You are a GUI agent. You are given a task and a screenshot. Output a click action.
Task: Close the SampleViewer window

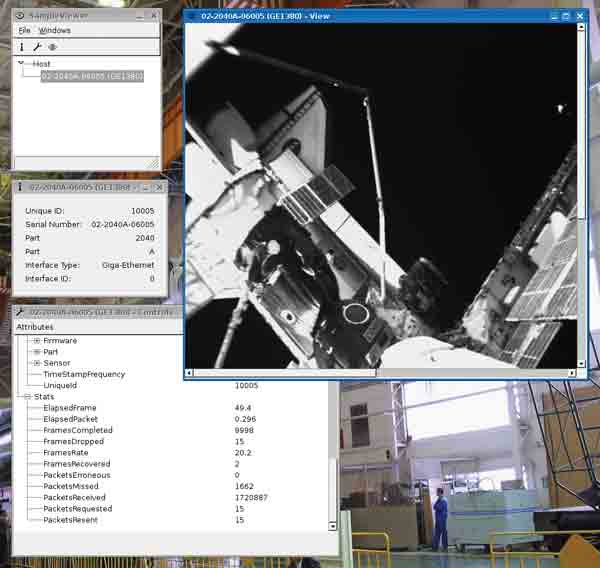(153, 16)
